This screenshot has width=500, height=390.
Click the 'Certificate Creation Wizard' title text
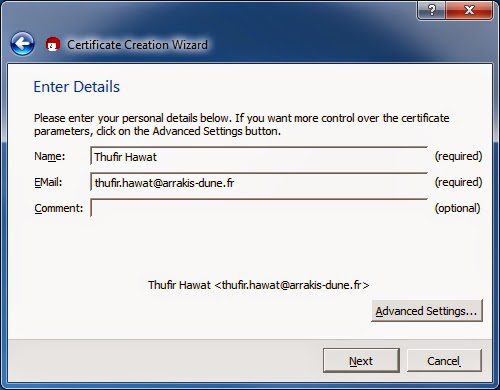pyautogui.click(x=137, y=44)
